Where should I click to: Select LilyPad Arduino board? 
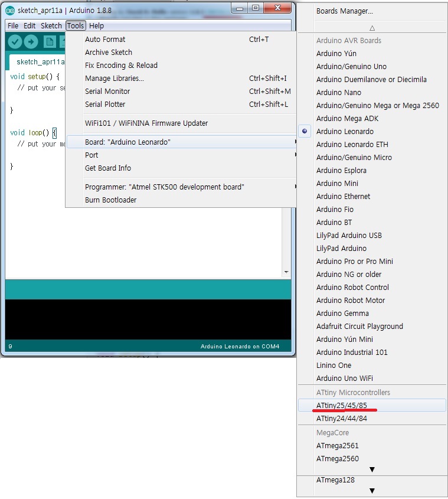(x=372, y=248)
